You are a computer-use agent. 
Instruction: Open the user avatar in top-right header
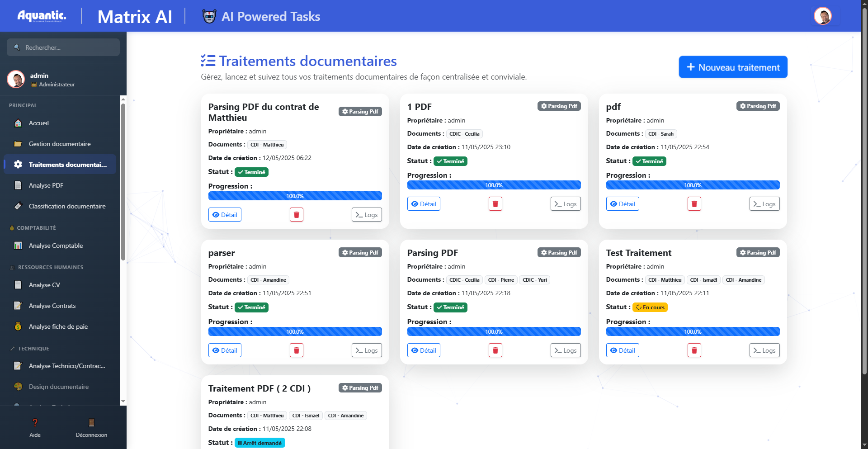coord(822,16)
